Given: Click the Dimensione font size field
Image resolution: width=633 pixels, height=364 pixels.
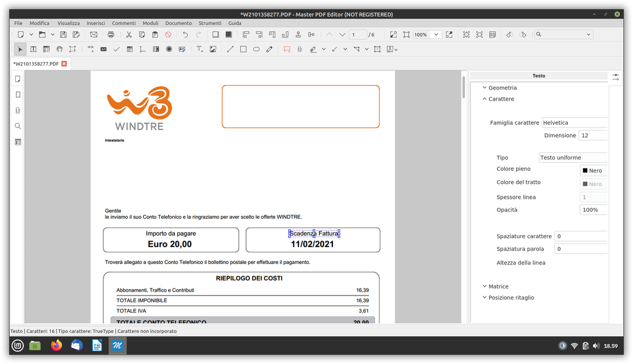Looking at the screenshot, I should click(593, 135).
